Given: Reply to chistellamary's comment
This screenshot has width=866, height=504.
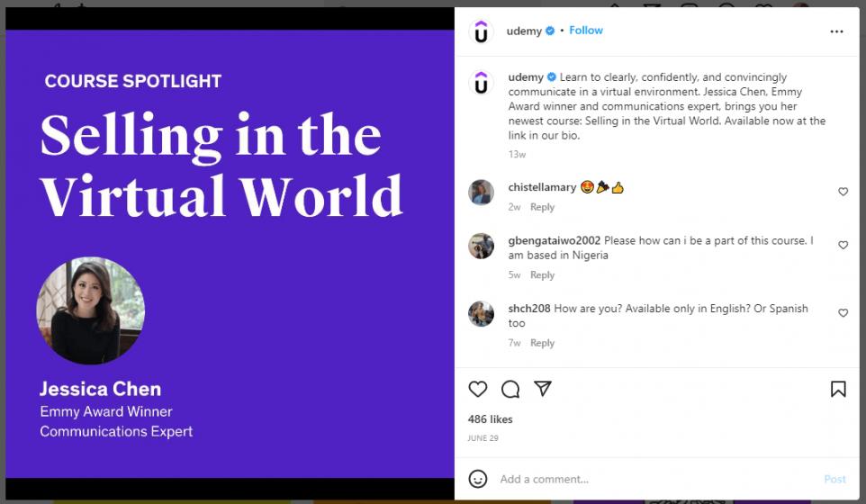Looking at the screenshot, I should [x=542, y=207].
